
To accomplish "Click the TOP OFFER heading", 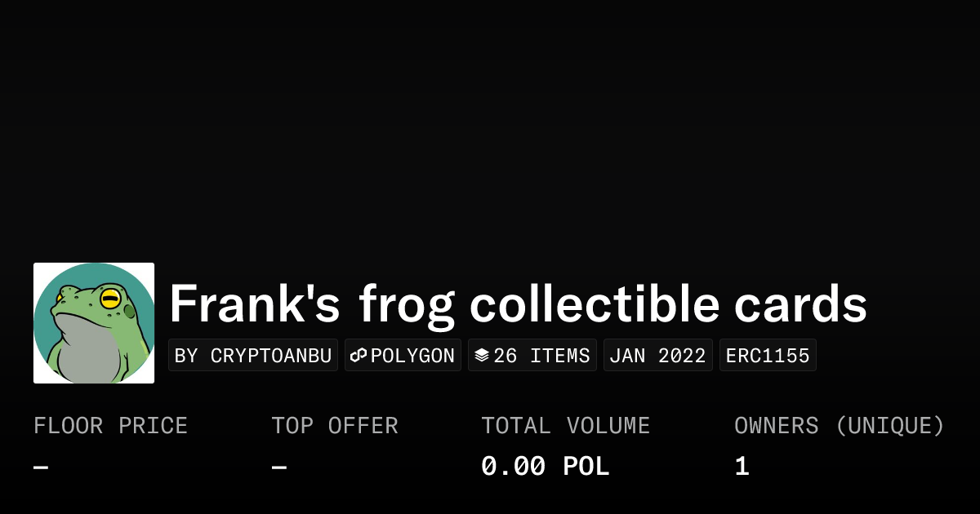I will pyautogui.click(x=335, y=426).
